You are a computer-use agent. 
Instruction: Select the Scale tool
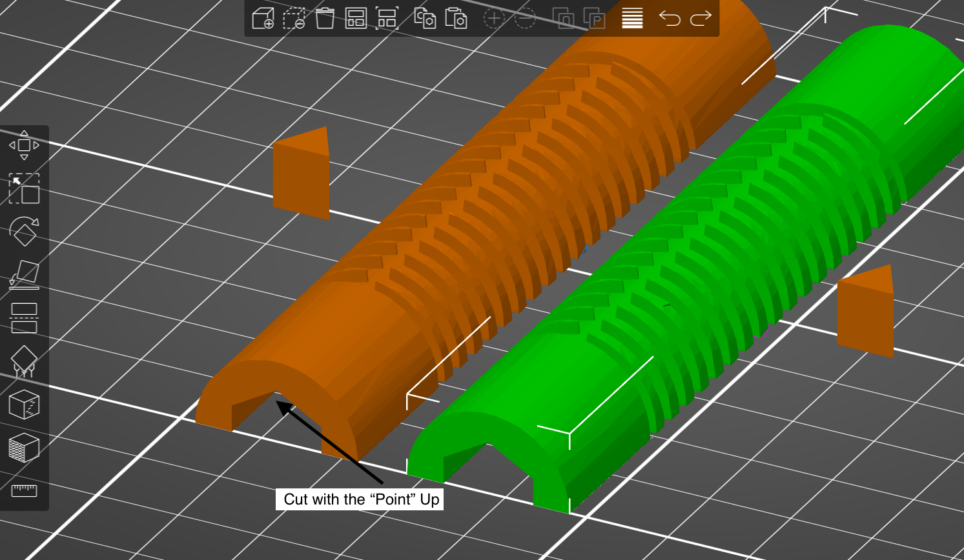click(24, 188)
